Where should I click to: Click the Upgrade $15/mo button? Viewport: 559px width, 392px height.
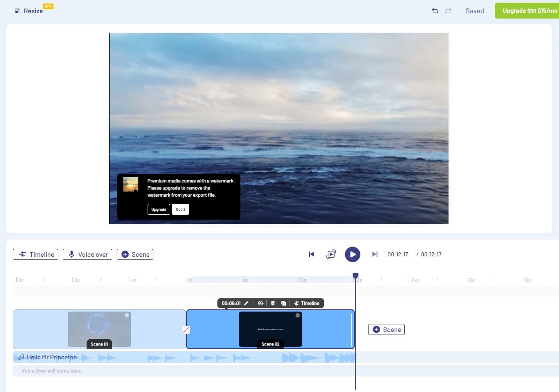(x=528, y=11)
